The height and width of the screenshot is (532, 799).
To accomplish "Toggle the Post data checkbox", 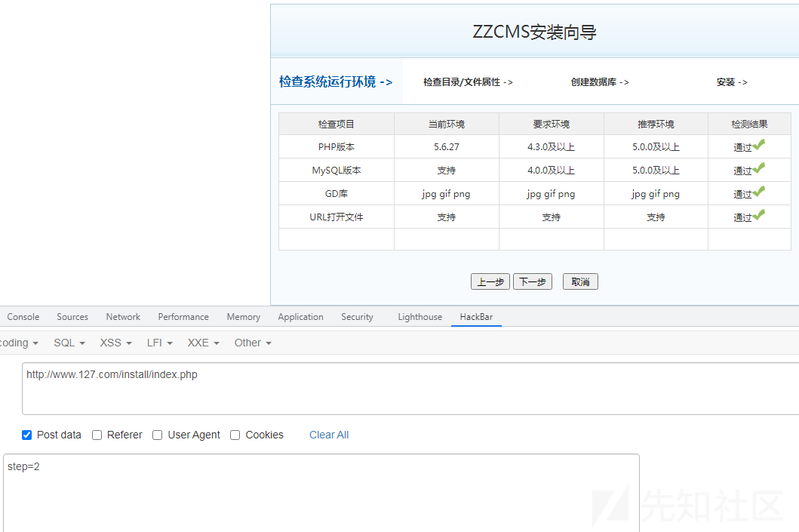I will pyautogui.click(x=27, y=435).
